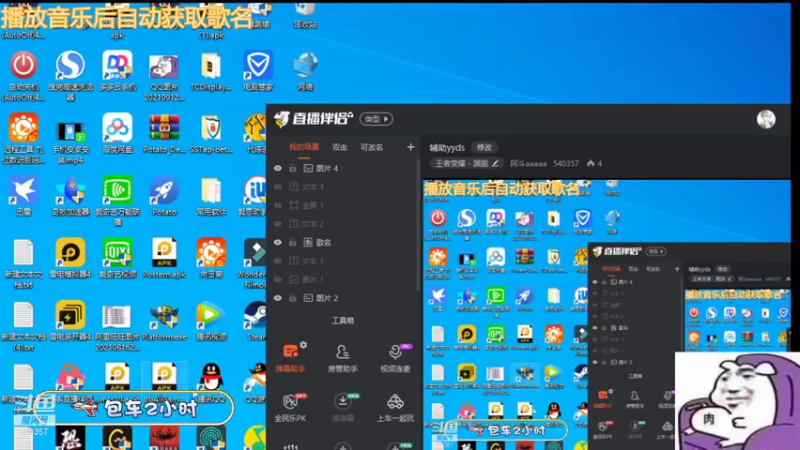Show the 全屏 1 source
The width and height of the screenshot is (800, 450).
pyautogui.click(x=278, y=205)
